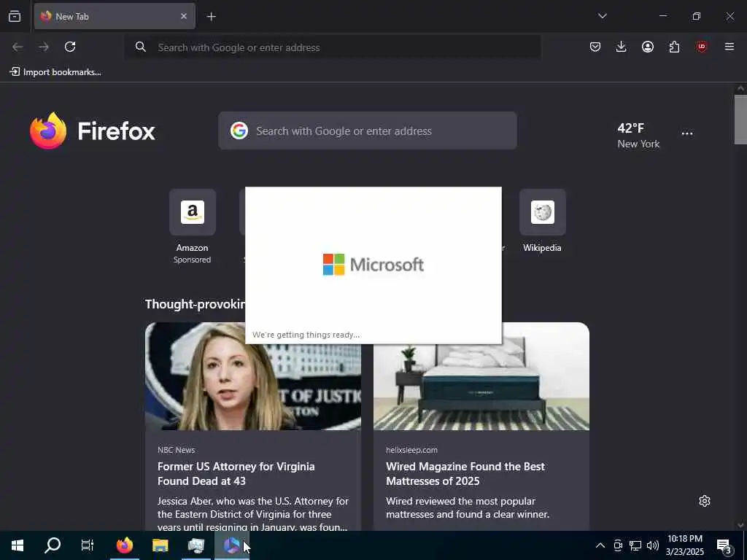747x560 pixels.
Task: Open Firefox View icon in tab strip
Action: point(15,16)
